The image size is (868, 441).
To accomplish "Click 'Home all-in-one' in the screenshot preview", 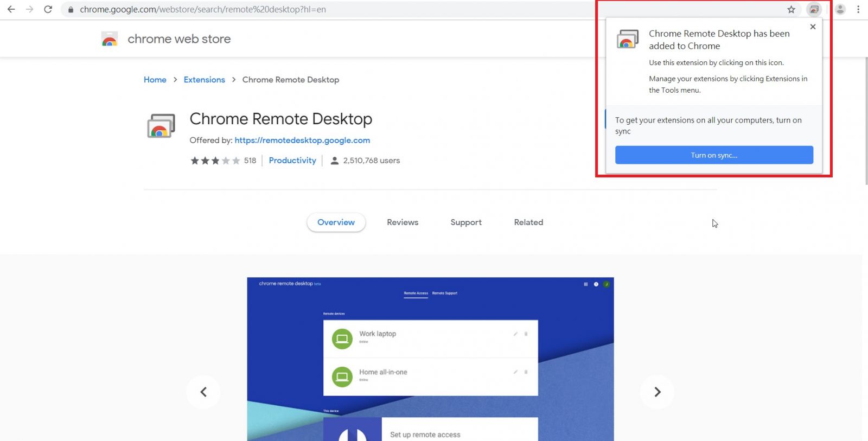I will pyautogui.click(x=383, y=372).
